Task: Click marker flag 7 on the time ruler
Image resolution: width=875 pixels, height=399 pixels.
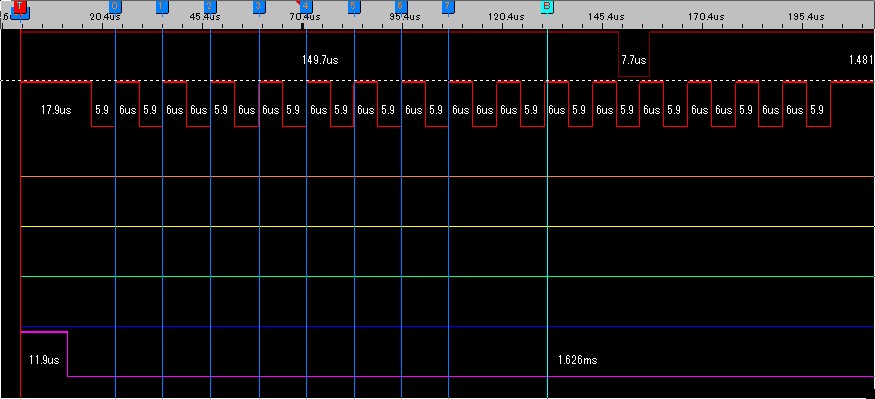Action: pyautogui.click(x=448, y=7)
